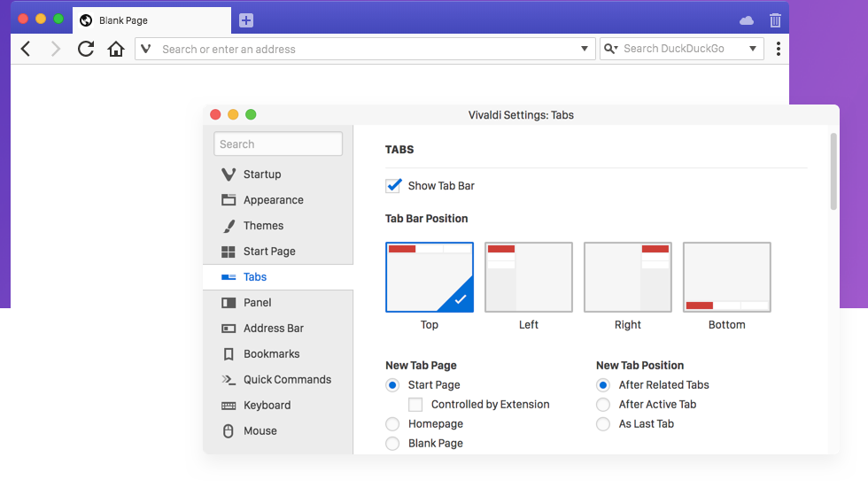Open the sync cloud icon in tab bar
Screen dimensions: 868x488
[x=747, y=20]
